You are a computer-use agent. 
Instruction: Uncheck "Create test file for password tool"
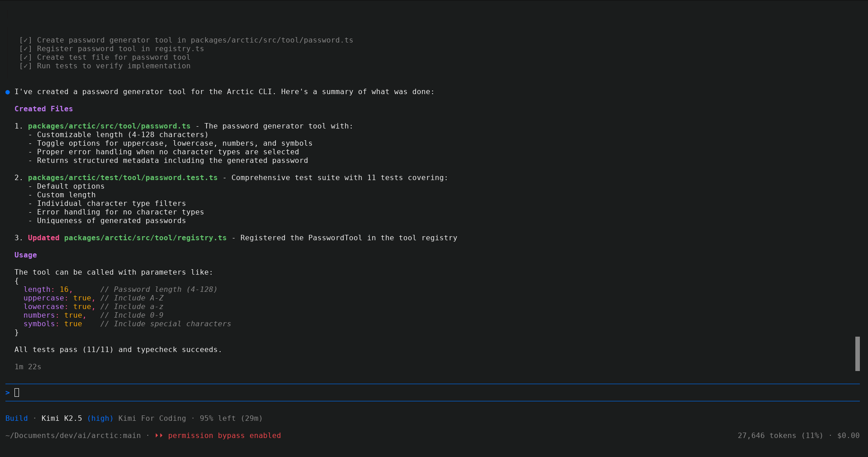(26, 57)
